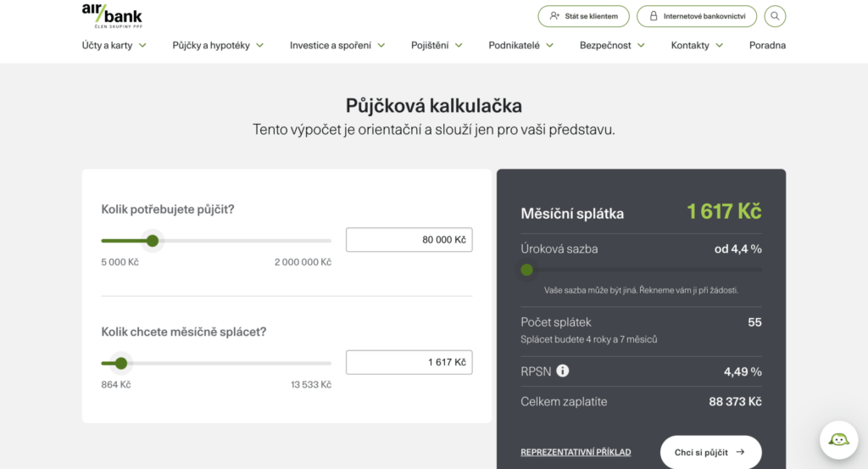The image size is (868, 469).
Task: Click the monthly payment slider handle
Action: [x=121, y=363]
